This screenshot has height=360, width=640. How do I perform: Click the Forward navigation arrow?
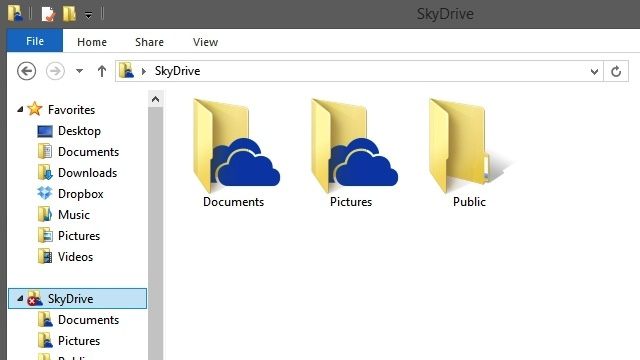click(x=55, y=71)
